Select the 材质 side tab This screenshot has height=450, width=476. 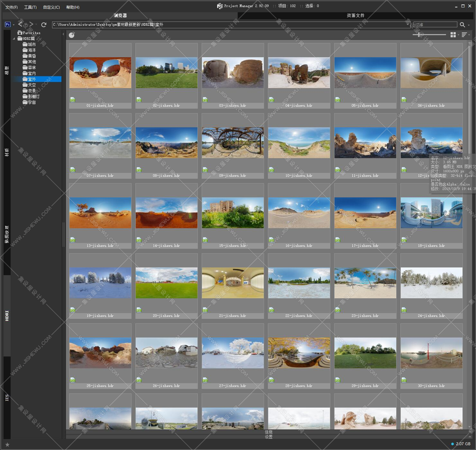(7, 152)
